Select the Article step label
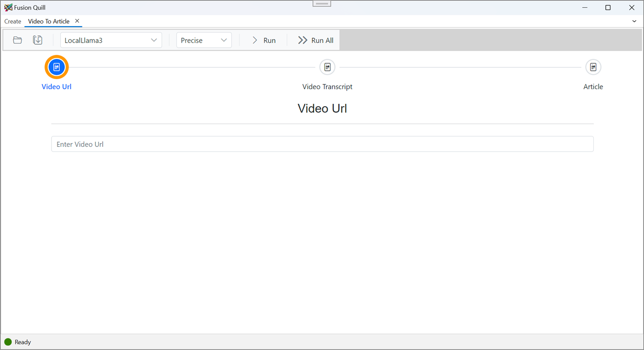Viewport: 644px width, 350px height. 593,86
